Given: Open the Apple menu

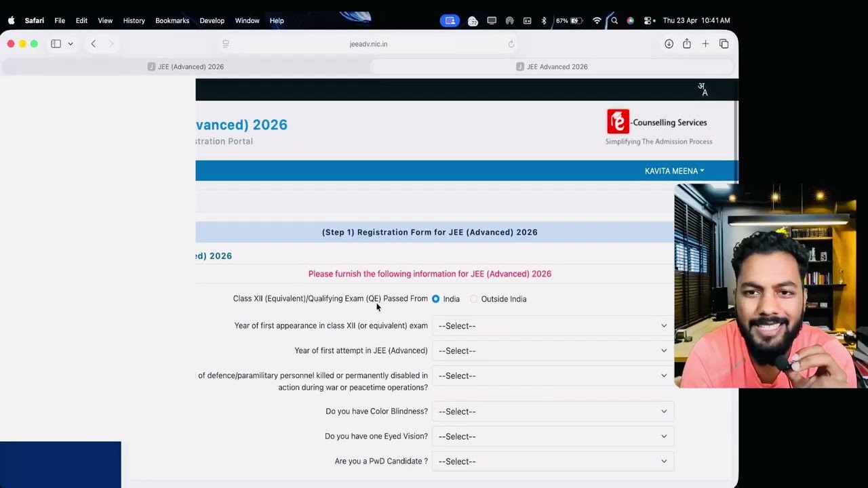Looking at the screenshot, I should pyautogui.click(x=11, y=20).
